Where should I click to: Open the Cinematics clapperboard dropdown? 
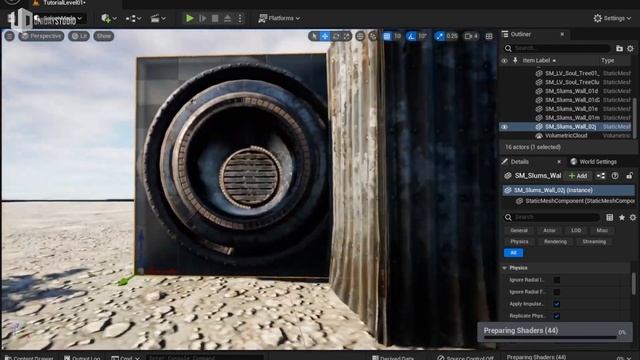coord(158,18)
